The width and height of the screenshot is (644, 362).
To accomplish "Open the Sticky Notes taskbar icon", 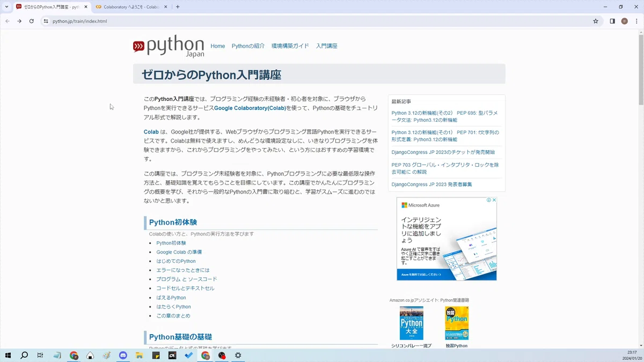I will [156, 355].
